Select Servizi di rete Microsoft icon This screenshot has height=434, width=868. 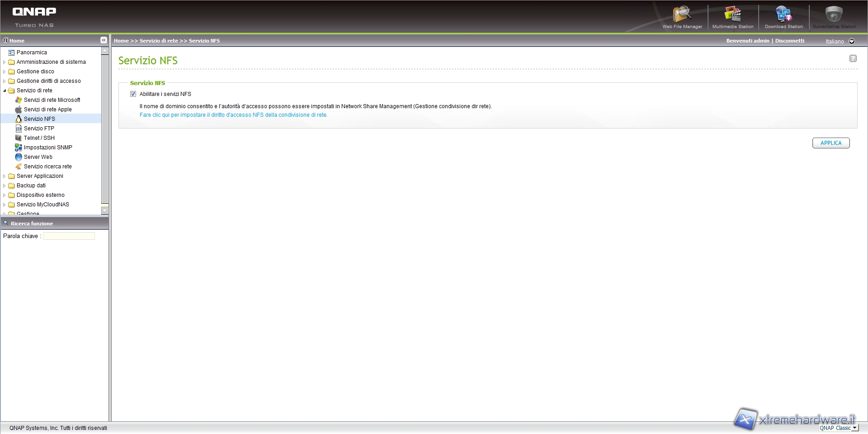click(x=19, y=100)
